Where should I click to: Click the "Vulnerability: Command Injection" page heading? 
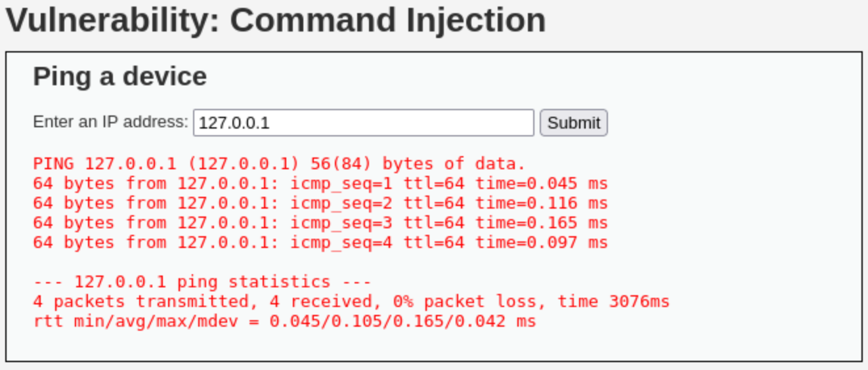tap(276, 20)
